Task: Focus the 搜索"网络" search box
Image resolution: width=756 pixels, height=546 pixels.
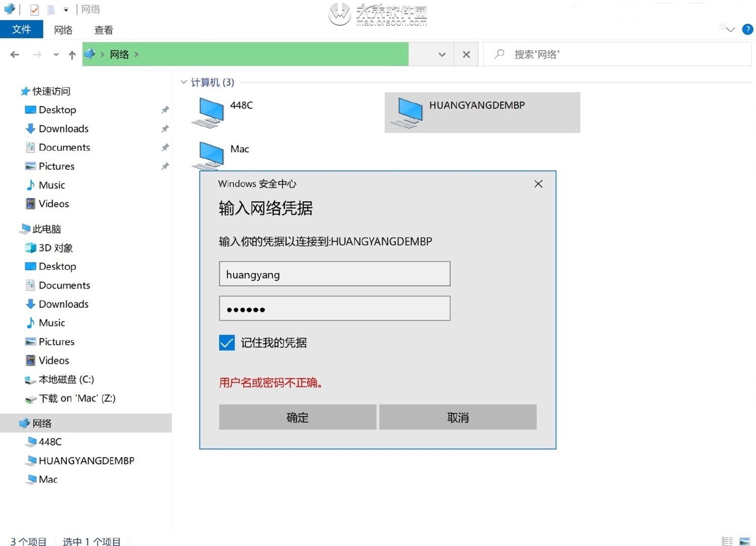Action: (618, 54)
